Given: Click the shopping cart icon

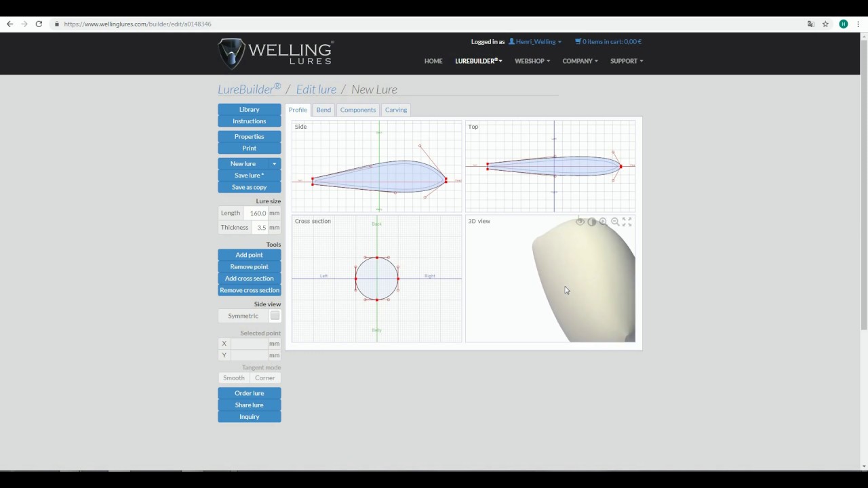Looking at the screenshot, I should pos(578,41).
